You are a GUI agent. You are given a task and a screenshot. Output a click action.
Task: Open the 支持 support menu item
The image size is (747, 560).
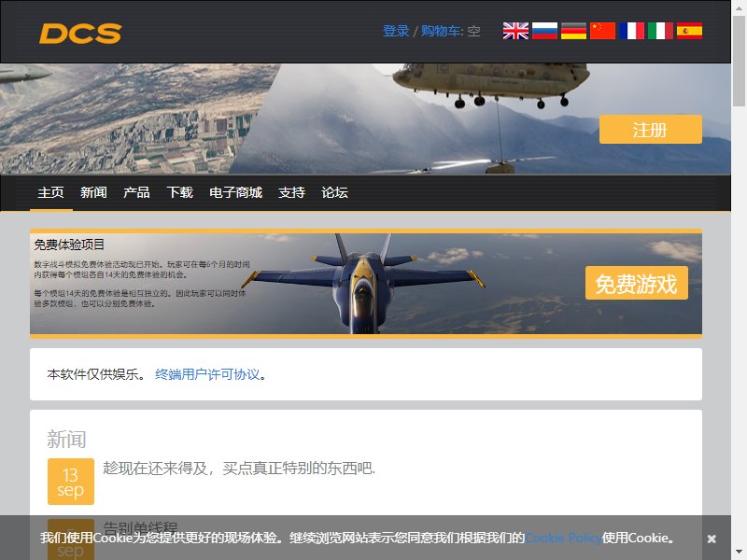[291, 192]
